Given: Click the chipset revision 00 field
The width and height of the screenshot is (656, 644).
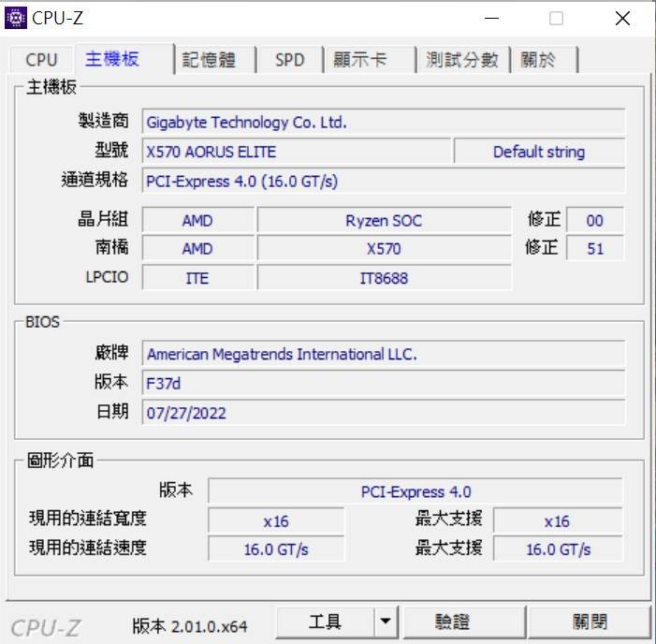Looking at the screenshot, I should click(595, 220).
